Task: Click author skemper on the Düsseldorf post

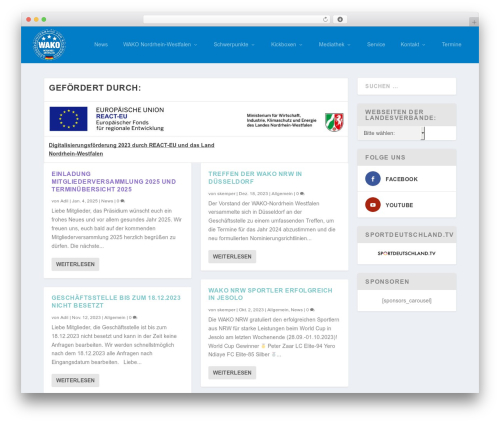Action: 226,193
